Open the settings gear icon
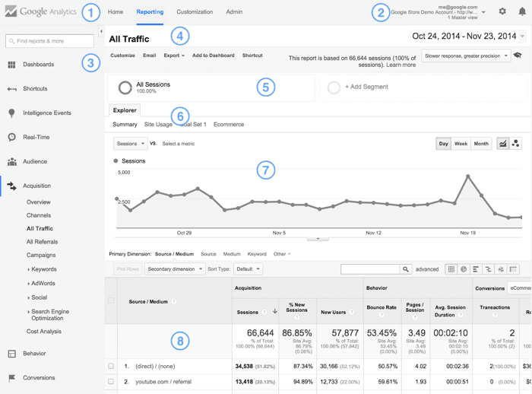 (x=502, y=11)
